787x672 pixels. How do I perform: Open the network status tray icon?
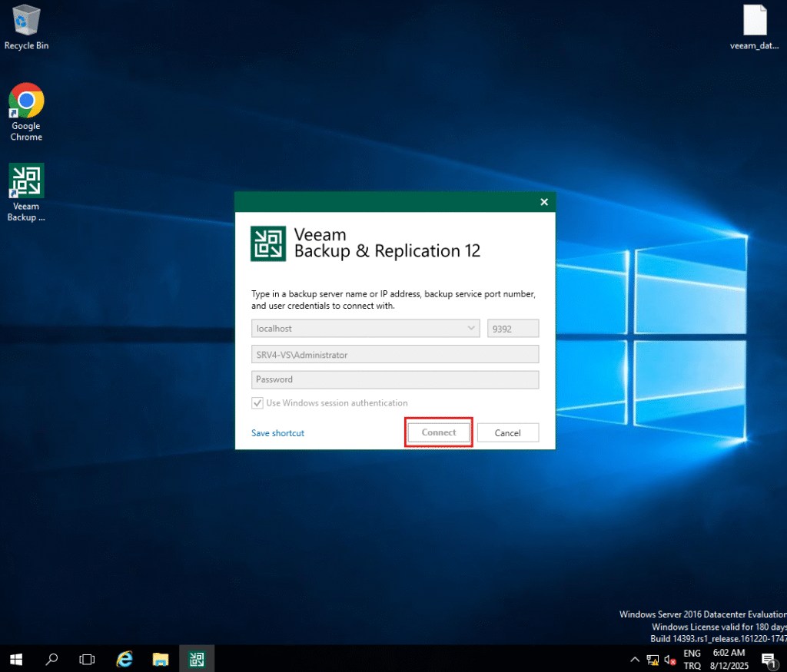coord(653,660)
